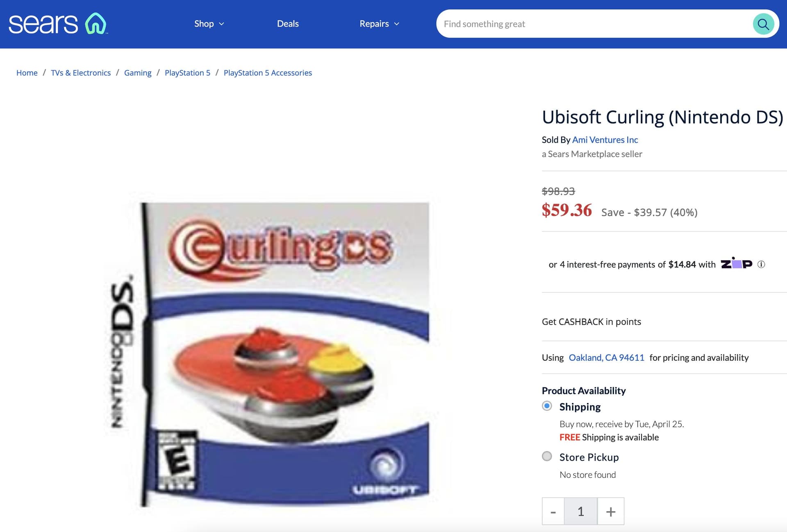This screenshot has height=532, width=787.
Task: Open the Zip info circle icon
Action: tap(761, 264)
